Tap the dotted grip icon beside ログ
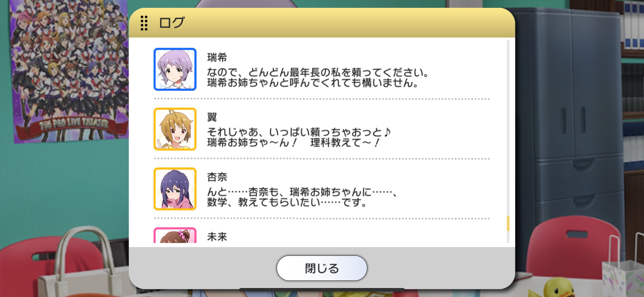 tap(144, 23)
